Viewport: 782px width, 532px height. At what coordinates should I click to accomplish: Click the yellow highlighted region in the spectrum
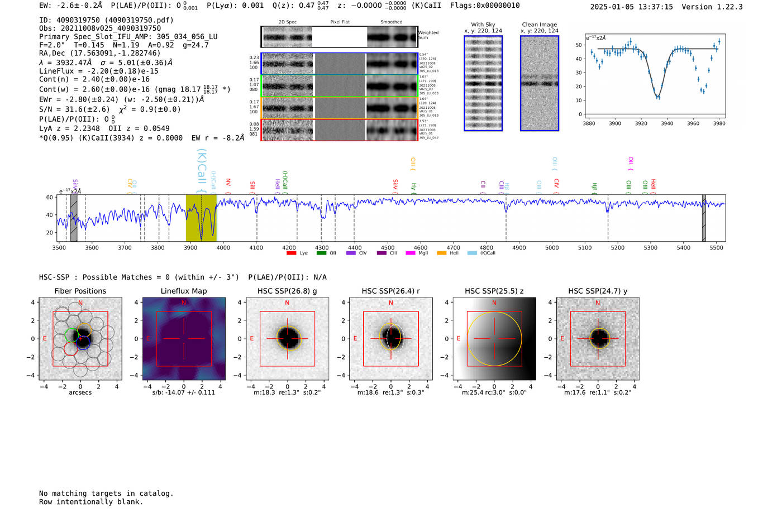[201, 218]
